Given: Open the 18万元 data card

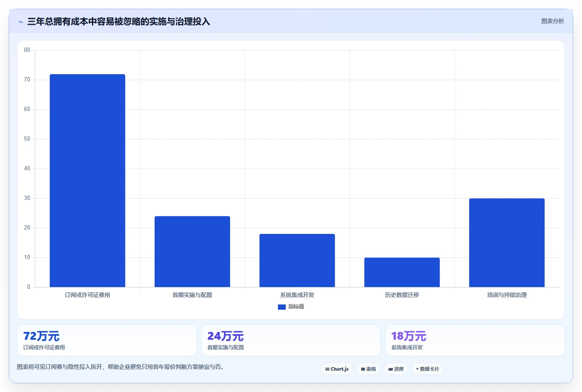Looking at the screenshot, I should [x=475, y=340].
